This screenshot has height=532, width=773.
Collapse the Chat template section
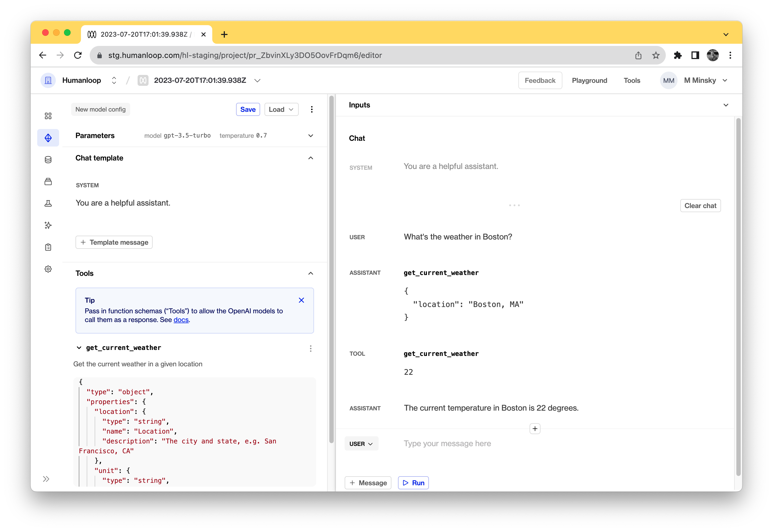pos(310,158)
